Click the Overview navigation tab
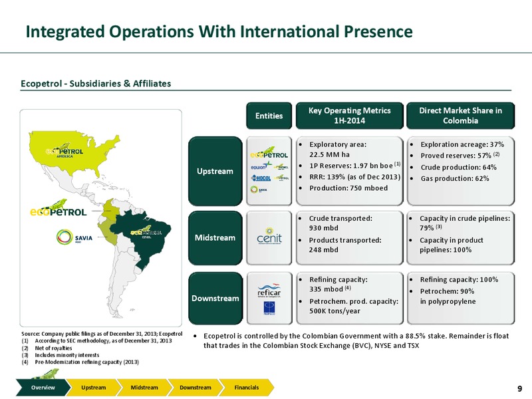The height and width of the screenshot is (399, 532). tap(43, 388)
